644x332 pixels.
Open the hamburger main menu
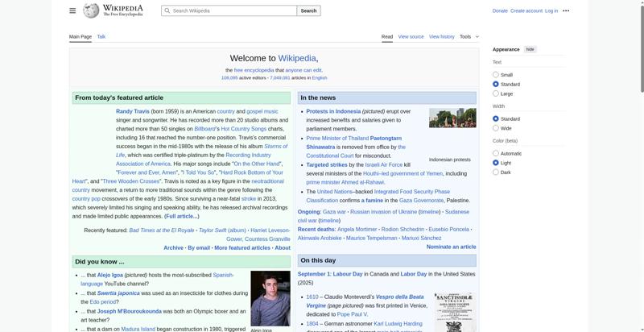coord(72,10)
